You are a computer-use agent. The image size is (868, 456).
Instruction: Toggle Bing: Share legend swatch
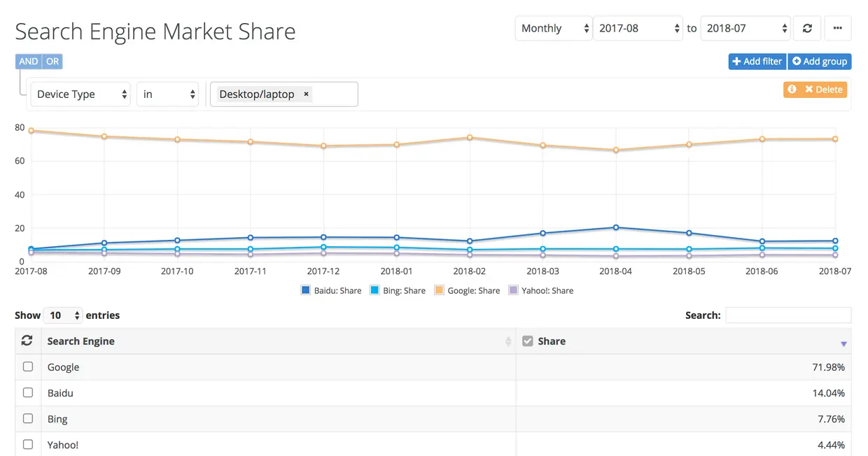(374, 290)
